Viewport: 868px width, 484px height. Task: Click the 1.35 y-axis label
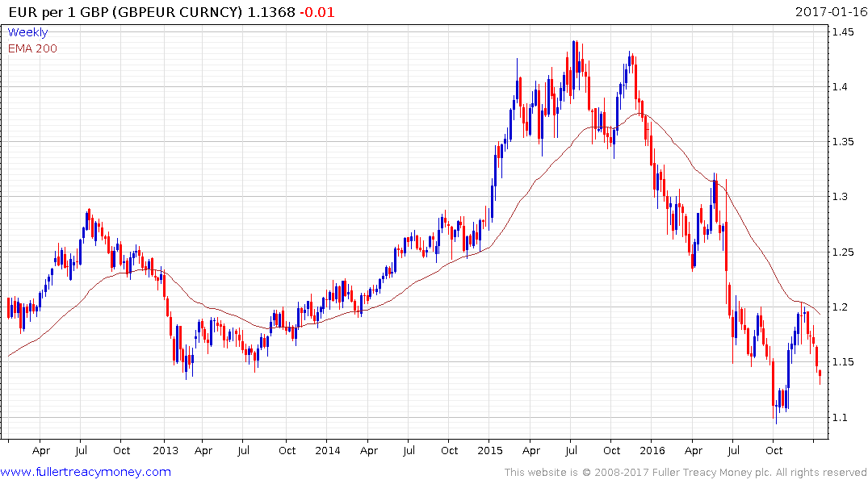(843, 142)
